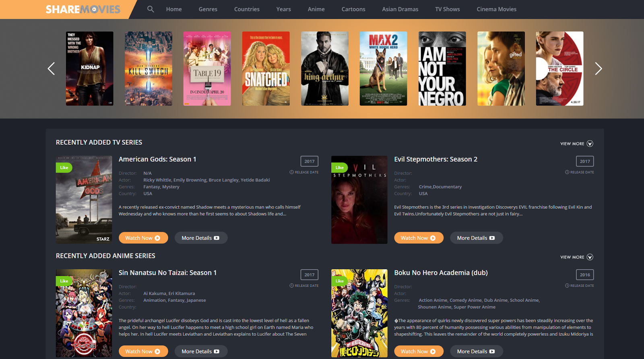Click 2017 year badge for American Gods

(x=310, y=161)
